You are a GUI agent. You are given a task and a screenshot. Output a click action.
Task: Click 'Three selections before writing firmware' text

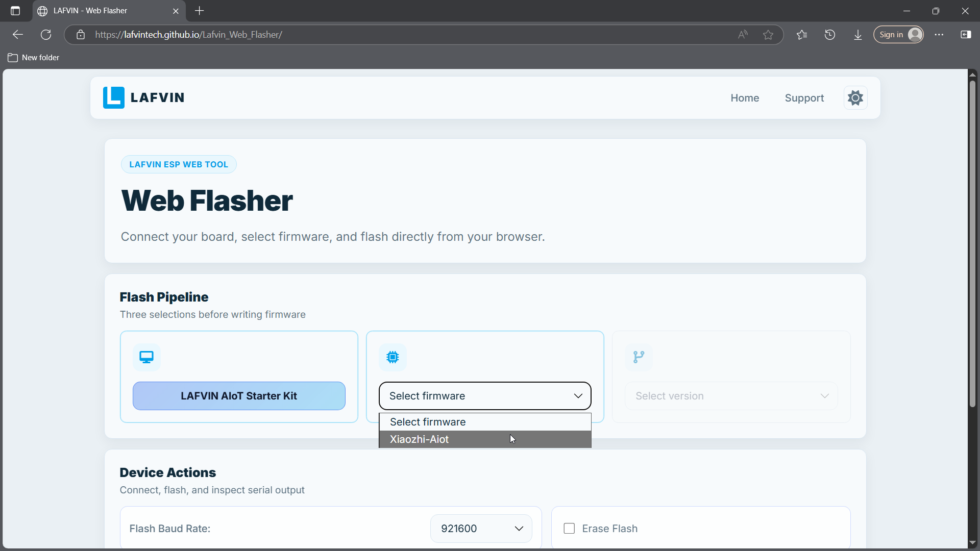click(x=213, y=314)
